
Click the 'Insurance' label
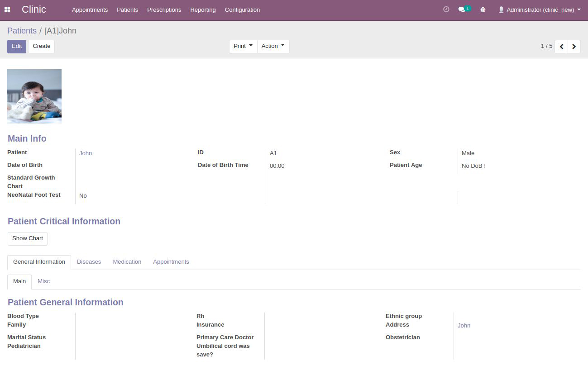[x=210, y=325]
